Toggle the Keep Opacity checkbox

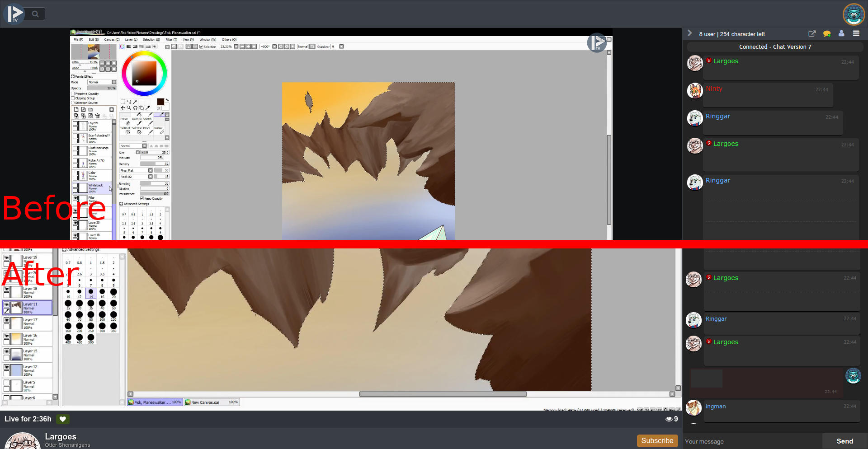pos(142,198)
